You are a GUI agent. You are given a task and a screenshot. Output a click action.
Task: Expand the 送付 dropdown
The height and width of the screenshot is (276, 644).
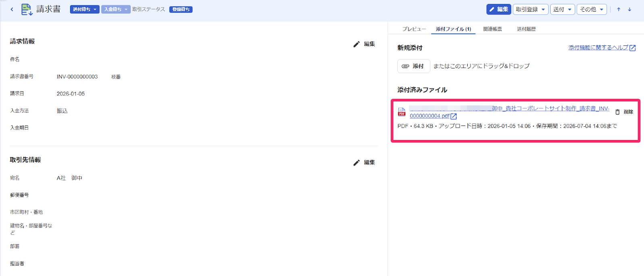tap(562, 9)
